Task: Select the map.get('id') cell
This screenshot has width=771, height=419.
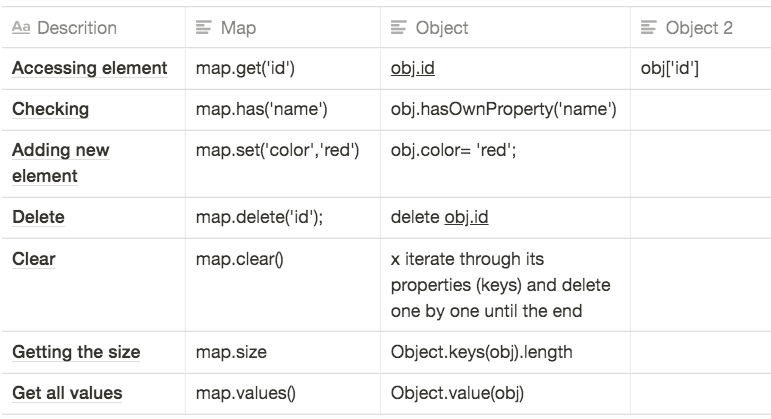Action: tap(246, 69)
